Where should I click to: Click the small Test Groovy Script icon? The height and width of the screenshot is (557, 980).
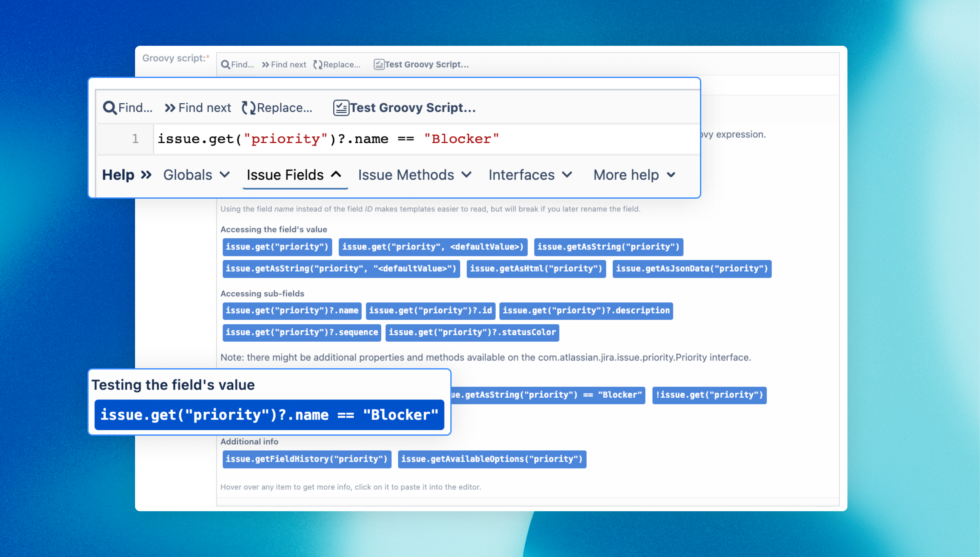(379, 65)
